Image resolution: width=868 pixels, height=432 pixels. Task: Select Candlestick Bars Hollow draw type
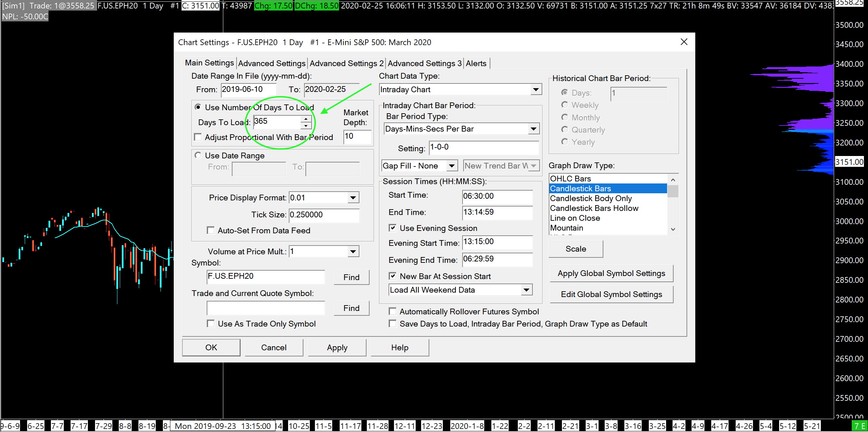594,208
